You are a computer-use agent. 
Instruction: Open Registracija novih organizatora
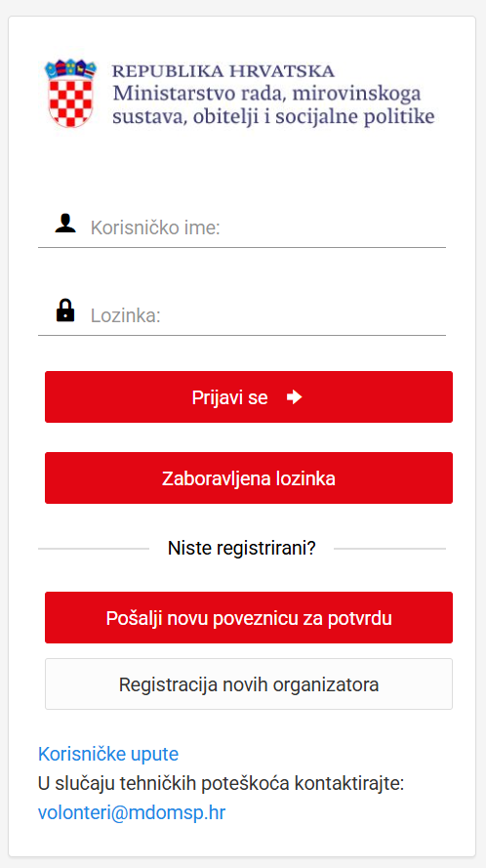click(249, 684)
